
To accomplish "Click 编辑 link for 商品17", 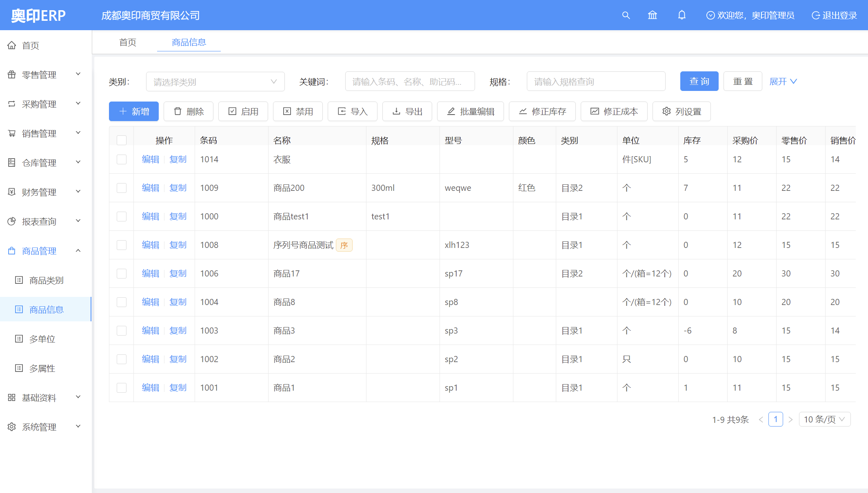I will coord(150,274).
